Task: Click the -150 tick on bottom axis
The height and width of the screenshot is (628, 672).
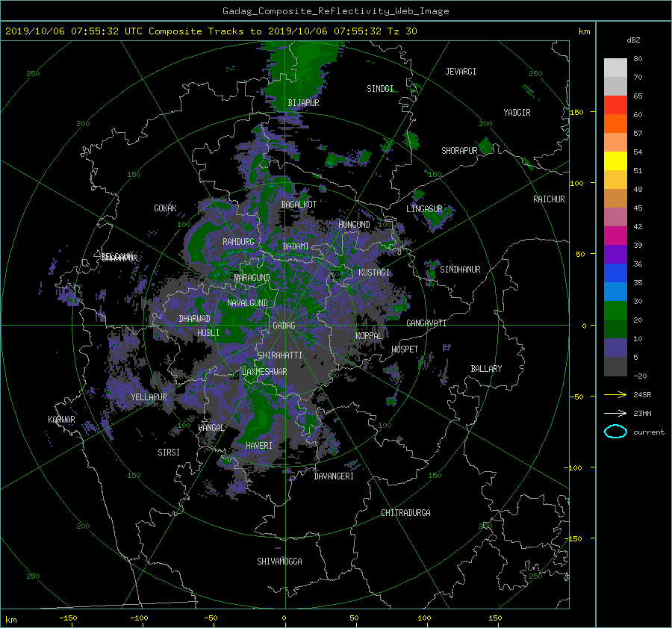Action: pos(68,618)
